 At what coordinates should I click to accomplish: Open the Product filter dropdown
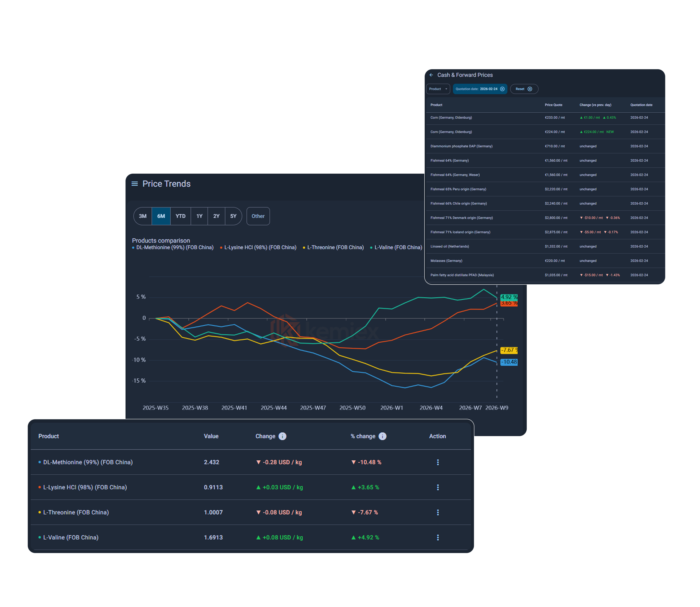[438, 89]
